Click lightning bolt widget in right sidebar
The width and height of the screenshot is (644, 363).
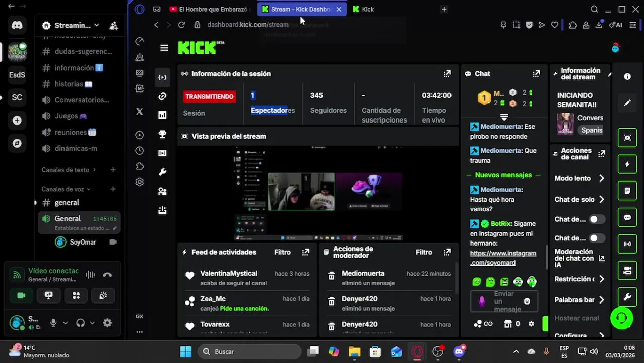pyautogui.click(x=627, y=164)
